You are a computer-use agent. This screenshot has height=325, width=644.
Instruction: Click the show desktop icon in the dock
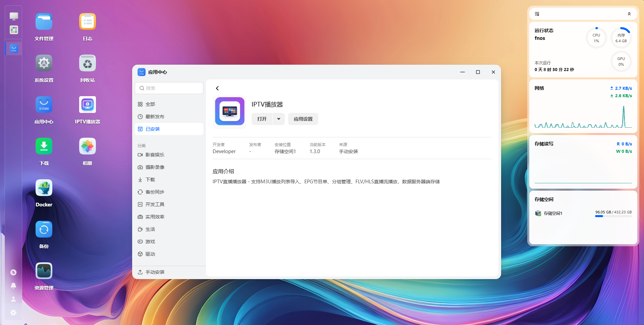[14, 16]
